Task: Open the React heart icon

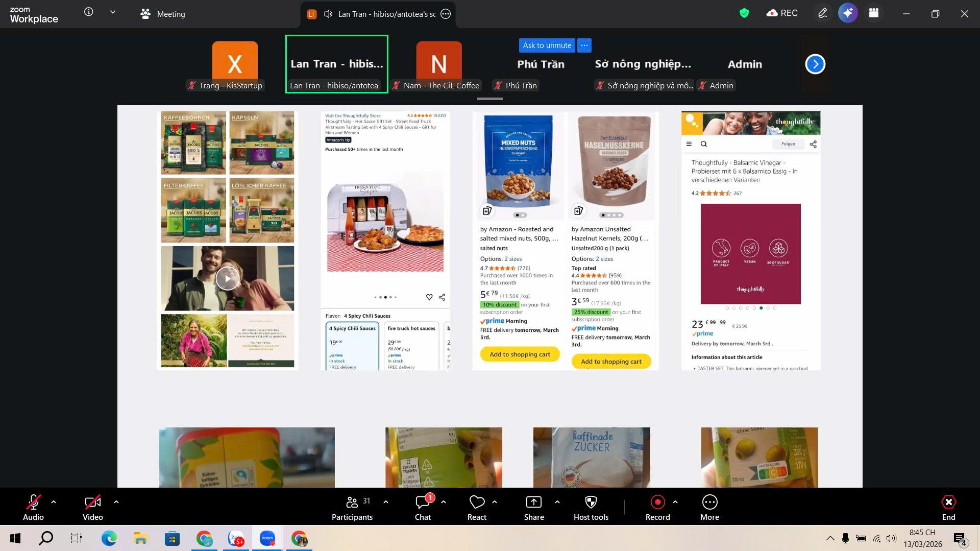Action: pyautogui.click(x=477, y=502)
